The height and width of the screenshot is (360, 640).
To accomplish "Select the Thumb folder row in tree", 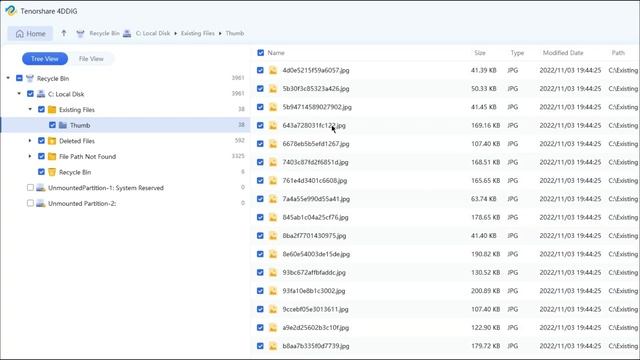I will tap(126, 125).
